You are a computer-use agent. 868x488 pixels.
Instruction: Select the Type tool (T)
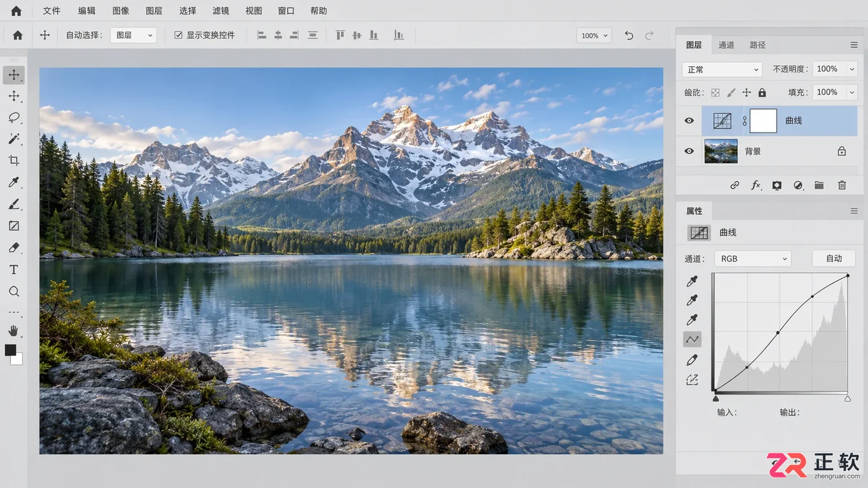pos(14,269)
